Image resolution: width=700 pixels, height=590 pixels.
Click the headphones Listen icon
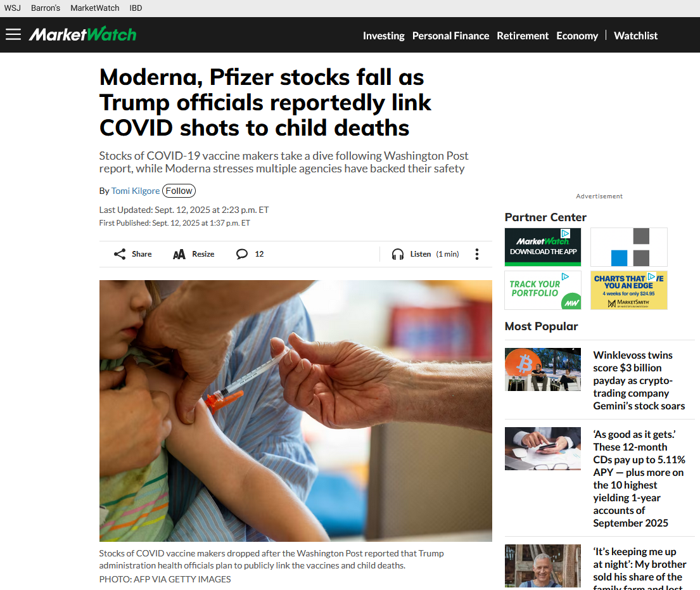tap(397, 254)
